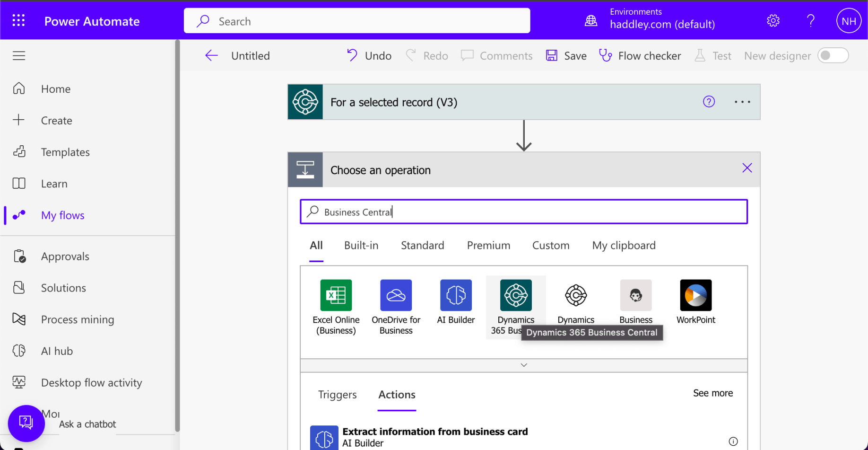Image resolution: width=868 pixels, height=450 pixels.
Task: Open the trigger's three-dot options menu
Action: coord(742,102)
